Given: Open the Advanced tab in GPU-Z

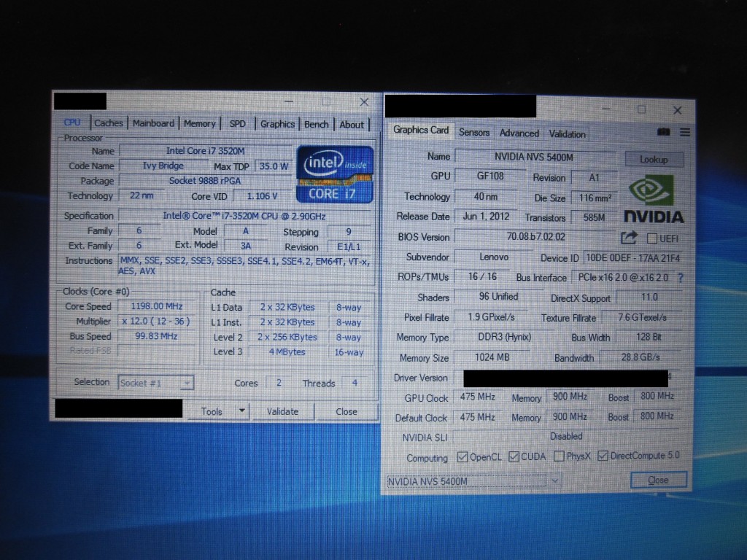Looking at the screenshot, I should pyautogui.click(x=519, y=133).
